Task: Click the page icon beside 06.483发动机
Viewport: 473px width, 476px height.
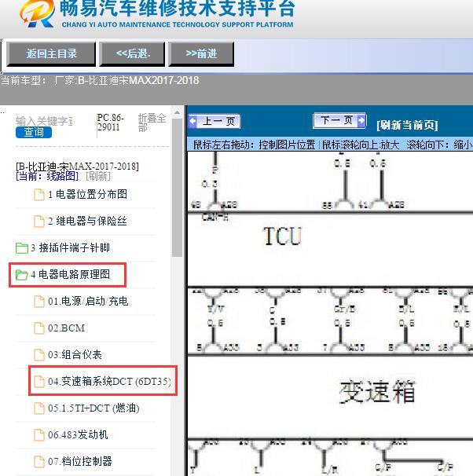Action: point(38,435)
